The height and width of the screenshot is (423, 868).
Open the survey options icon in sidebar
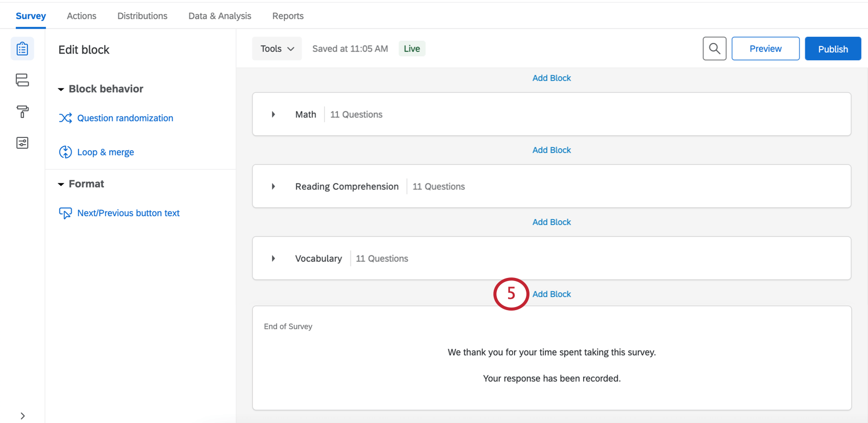pos(22,143)
